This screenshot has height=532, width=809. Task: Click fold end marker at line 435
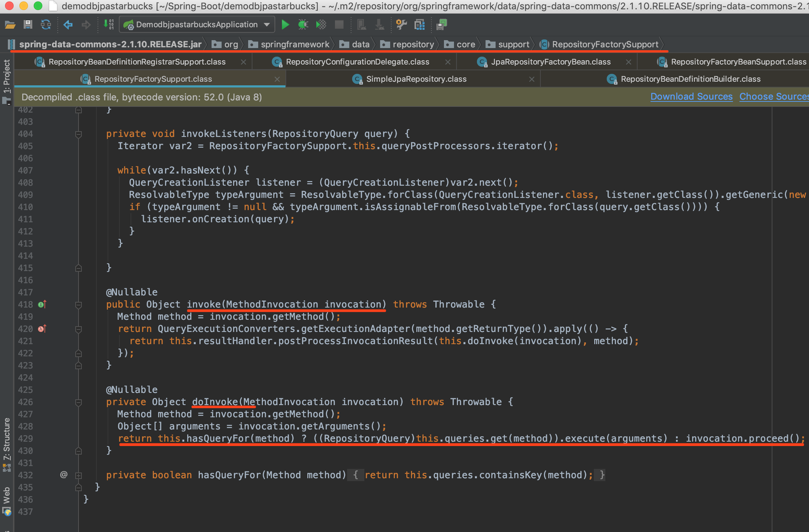pos(79,488)
